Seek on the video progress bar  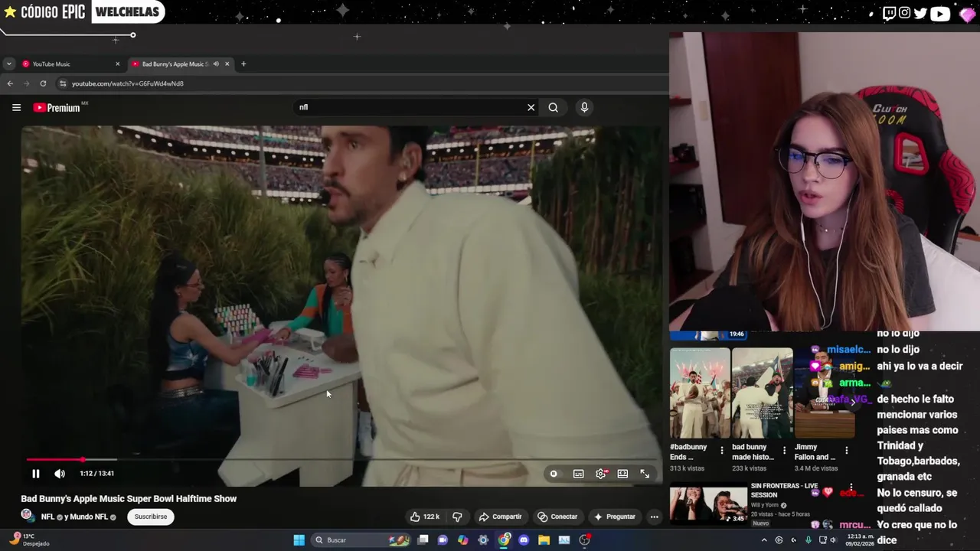[341, 459]
